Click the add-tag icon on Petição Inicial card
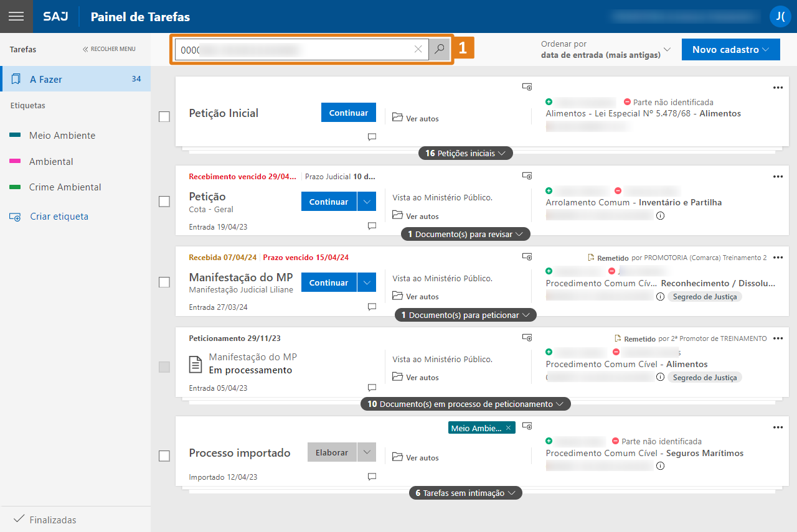Screen dimensions: 797x532 pos(527,87)
